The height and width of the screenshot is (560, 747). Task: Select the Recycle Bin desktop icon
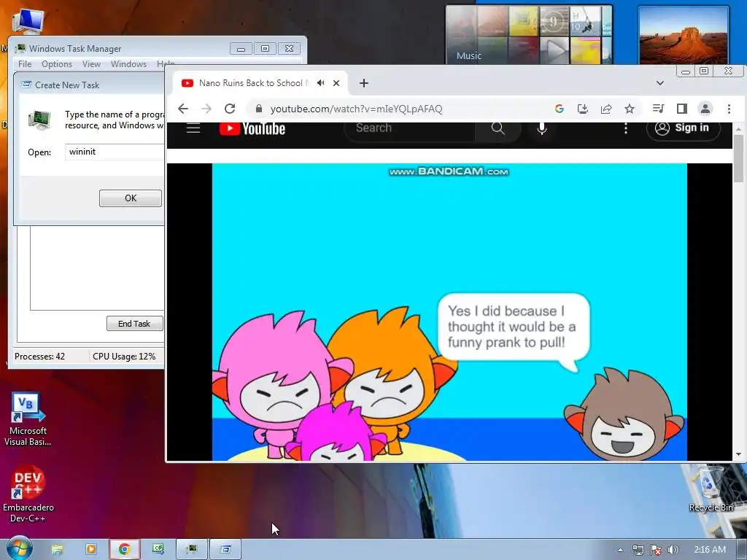(x=711, y=489)
